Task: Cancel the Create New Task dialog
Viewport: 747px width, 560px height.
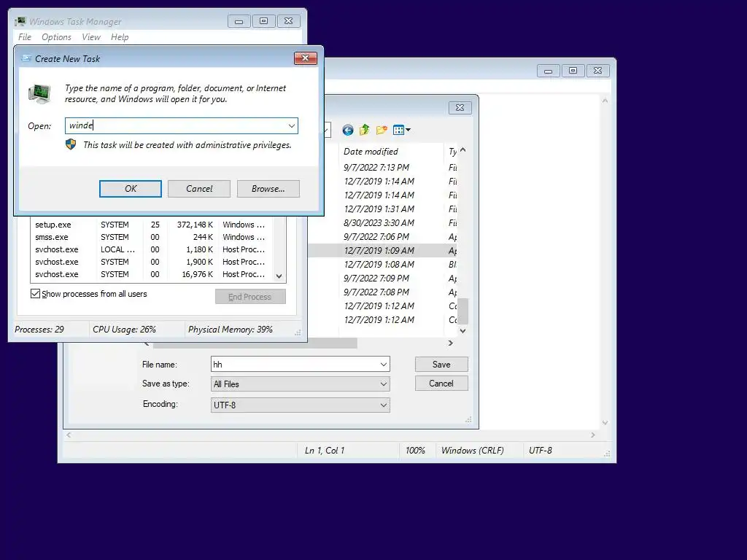Action: 199,189
